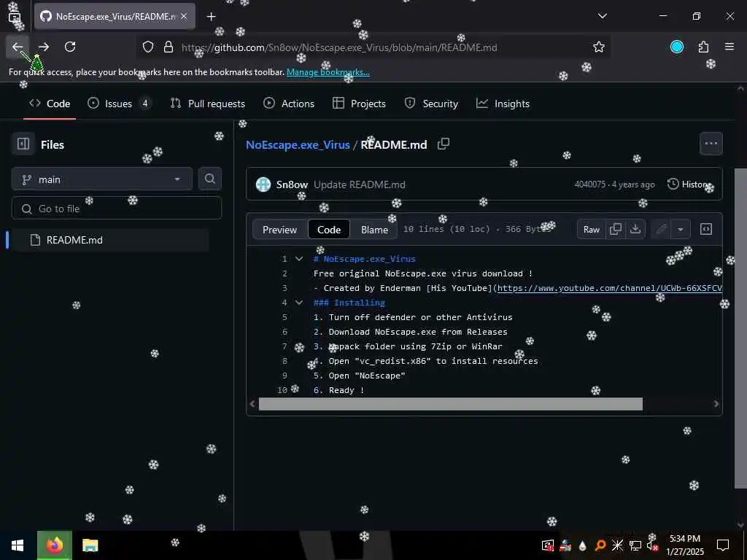Open the muted volume tray icon
747x560 pixels.
click(652, 545)
